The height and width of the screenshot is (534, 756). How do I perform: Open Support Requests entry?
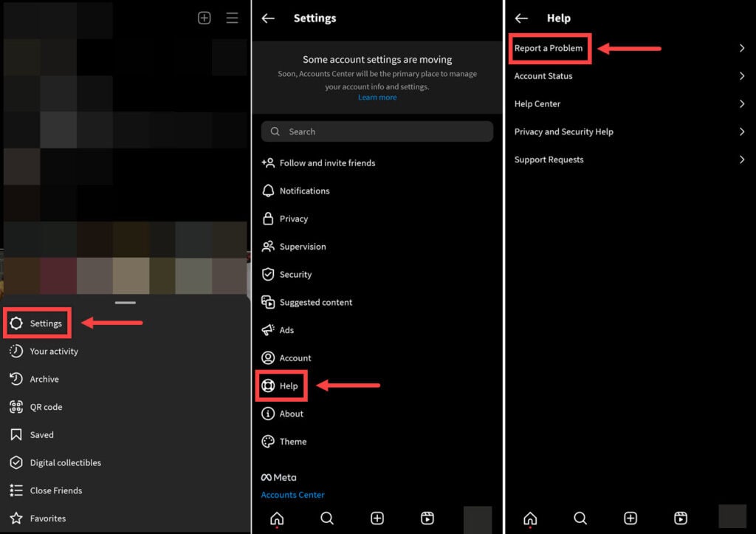630,160
